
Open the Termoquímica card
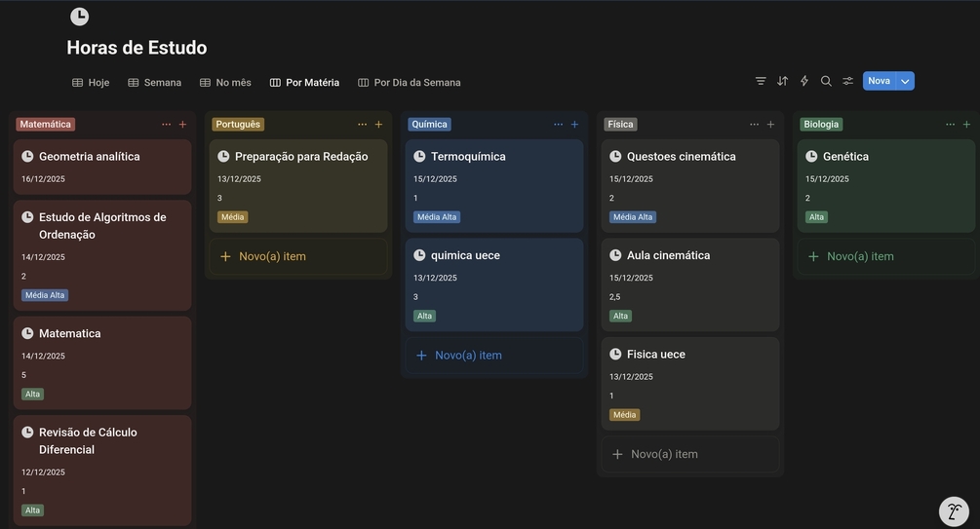[468, 156]
